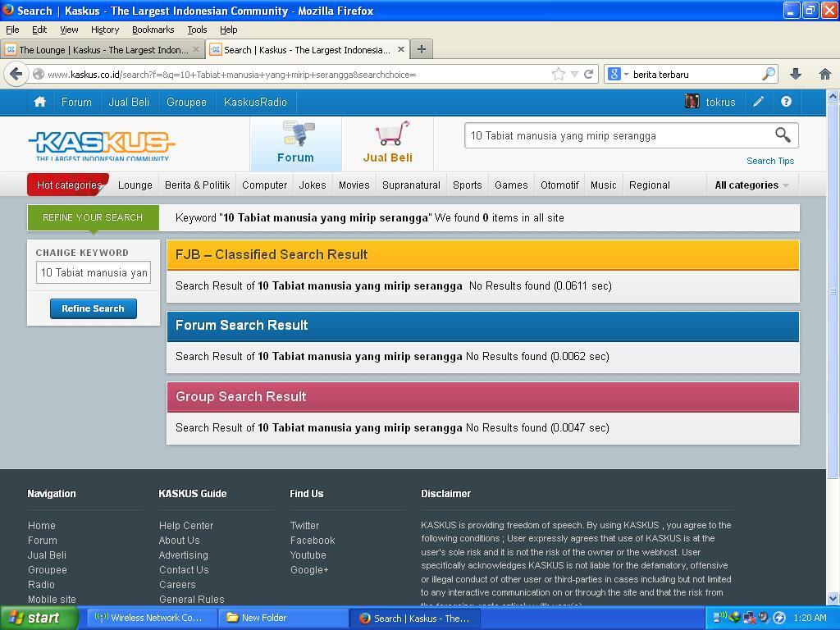Open the tokrus username link

pos(720,102)
